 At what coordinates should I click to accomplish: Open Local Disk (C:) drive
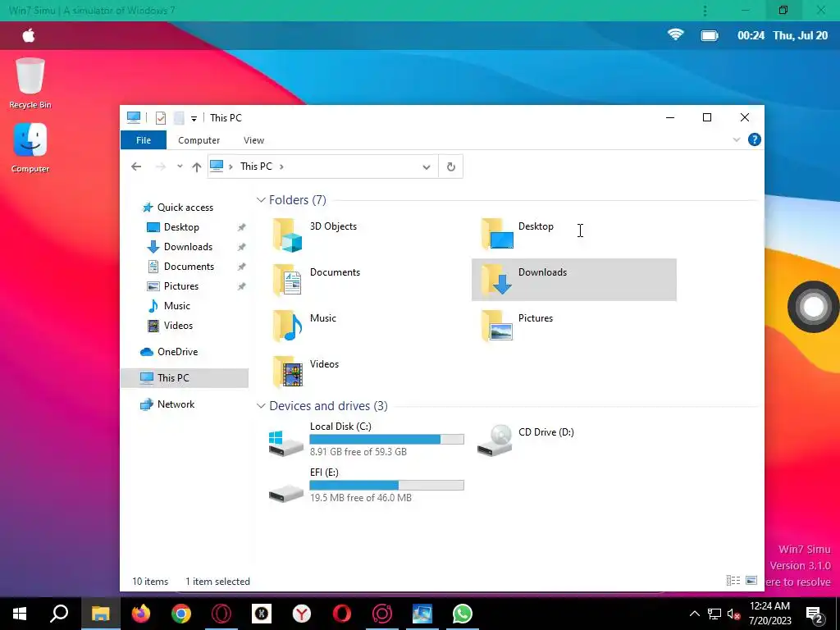(366, 440)
